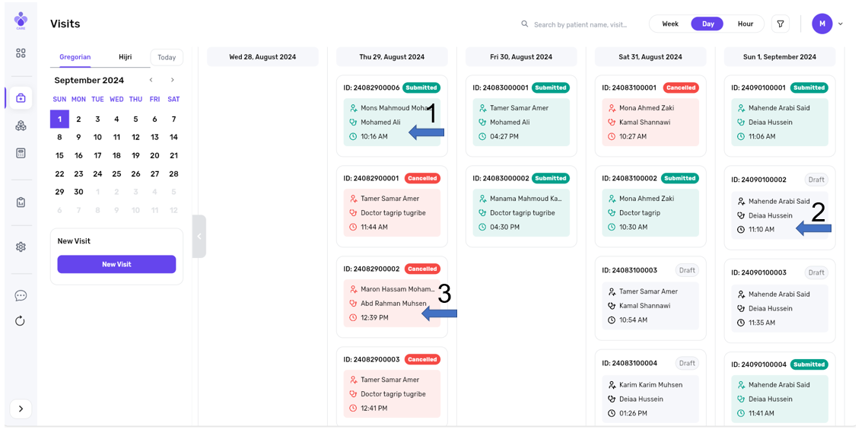Expand the left sidebar with arrow button
The height and width of the screenshot is (436, 868).
tap(21, 409)
